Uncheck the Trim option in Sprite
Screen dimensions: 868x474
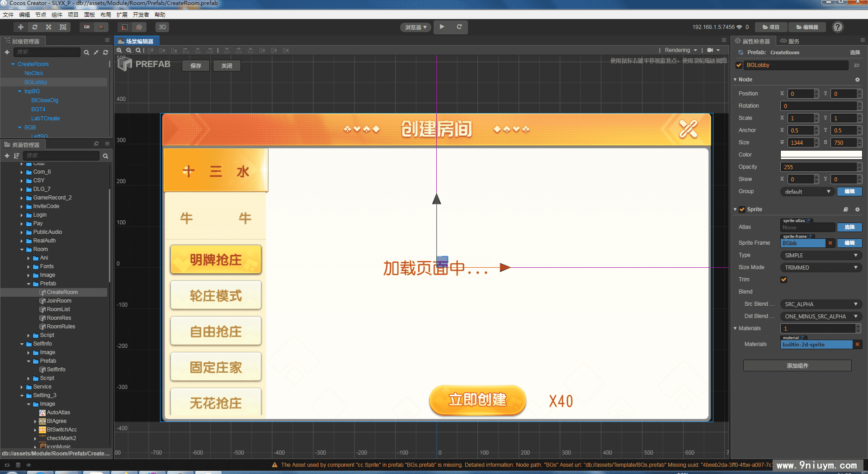[x=783, y=280]
